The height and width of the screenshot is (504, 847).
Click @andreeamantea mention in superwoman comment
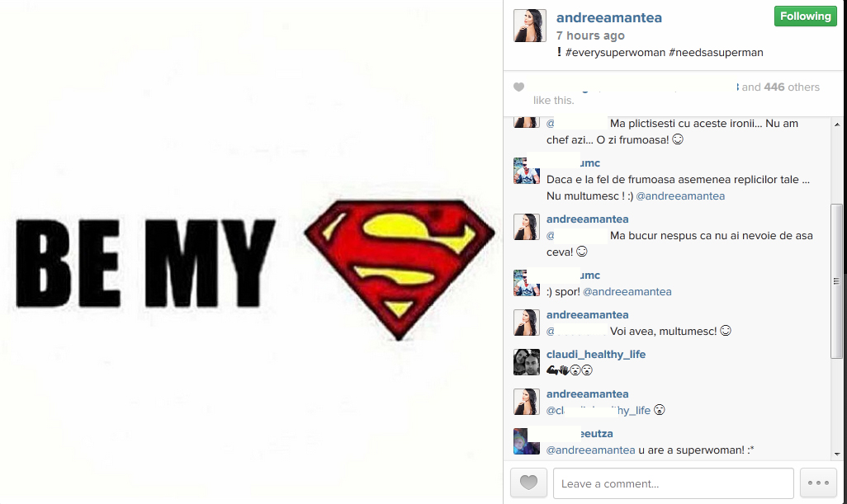click(x=590, y=450)
